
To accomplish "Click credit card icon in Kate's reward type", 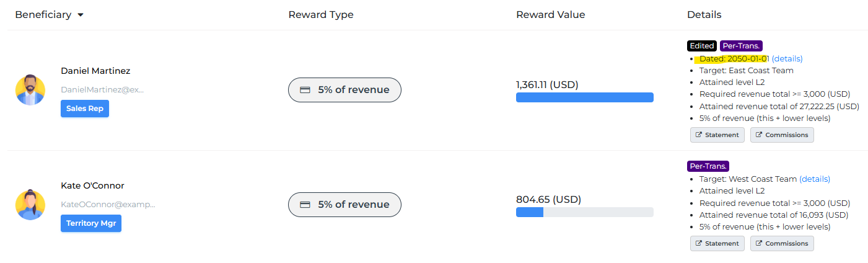I will [x=305, y=205].
